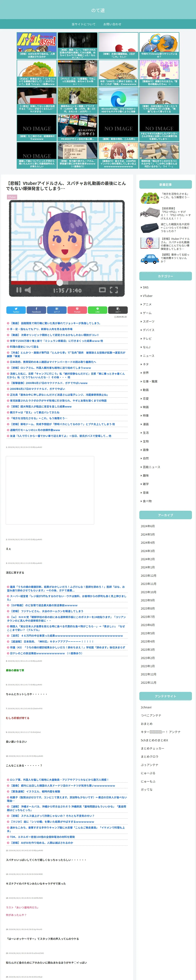Open the 2023年12月 archive
196x980 pixels.
click(148, 576)
